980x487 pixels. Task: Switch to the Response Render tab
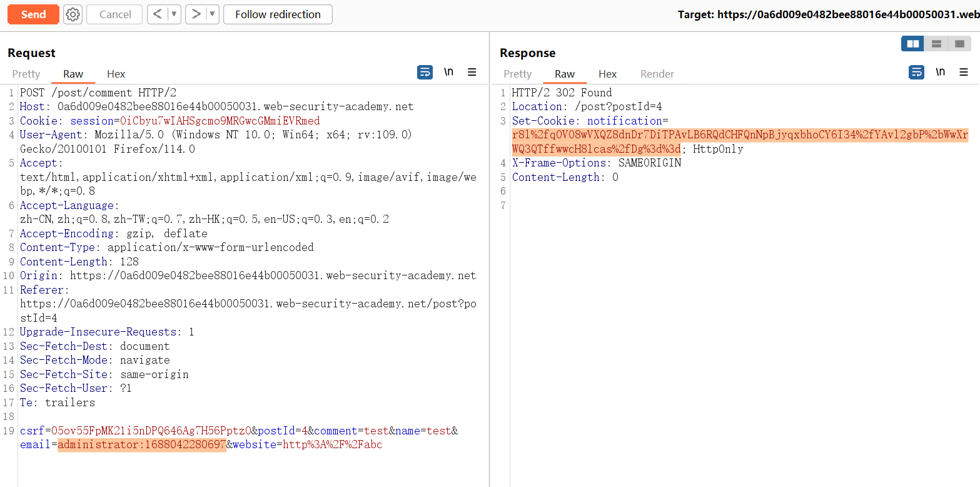[x=657, y=74]
